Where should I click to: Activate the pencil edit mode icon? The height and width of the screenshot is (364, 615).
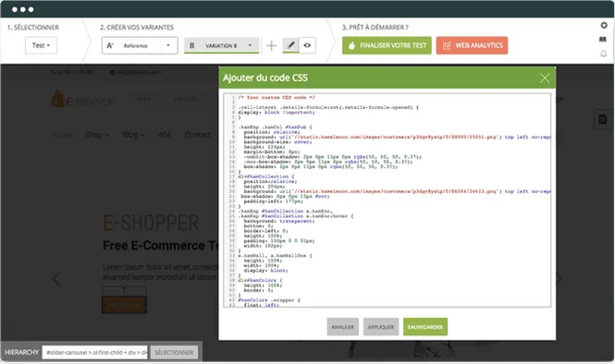pyautogui.click(x=290, y=45)
